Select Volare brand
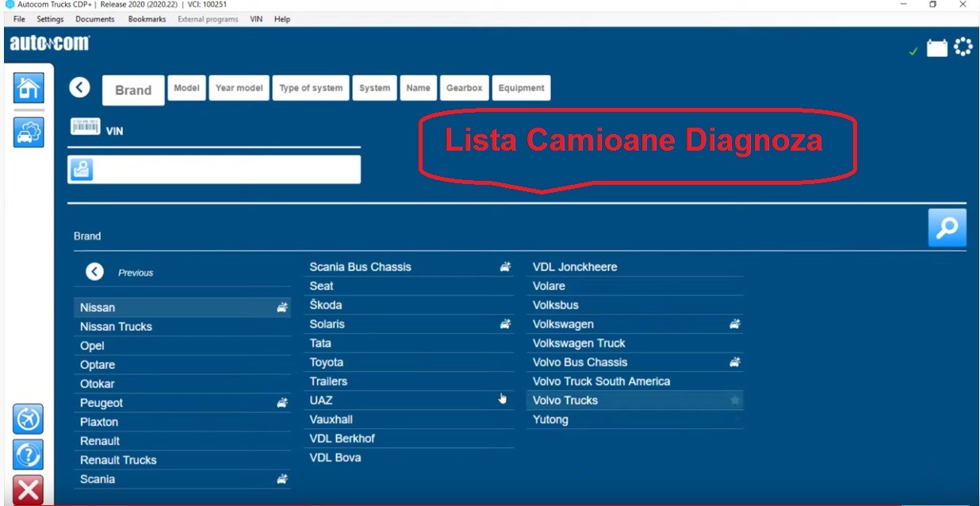Screen dimensions: 980x506 pos(635,286)
